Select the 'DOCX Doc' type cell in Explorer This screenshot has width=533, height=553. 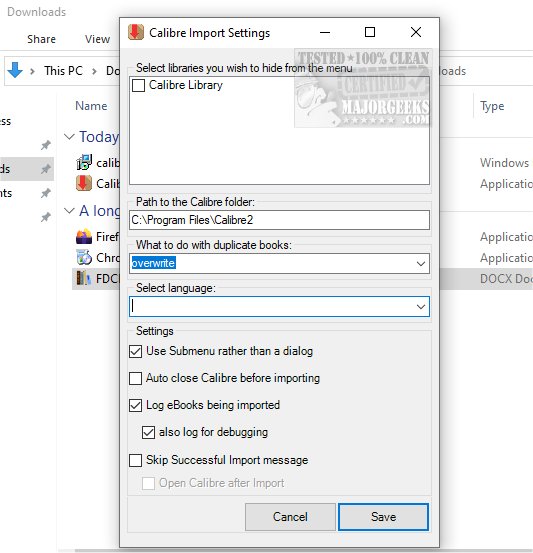click(506, 279)
